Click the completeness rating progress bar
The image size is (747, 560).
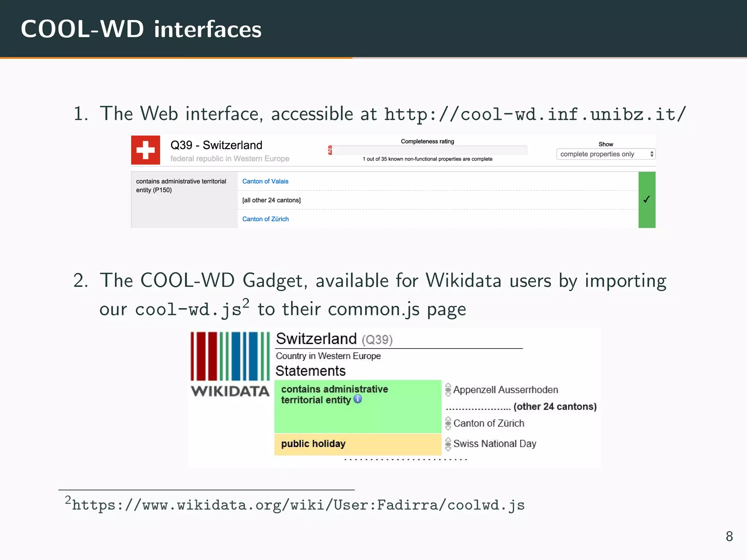pos(427,150)
